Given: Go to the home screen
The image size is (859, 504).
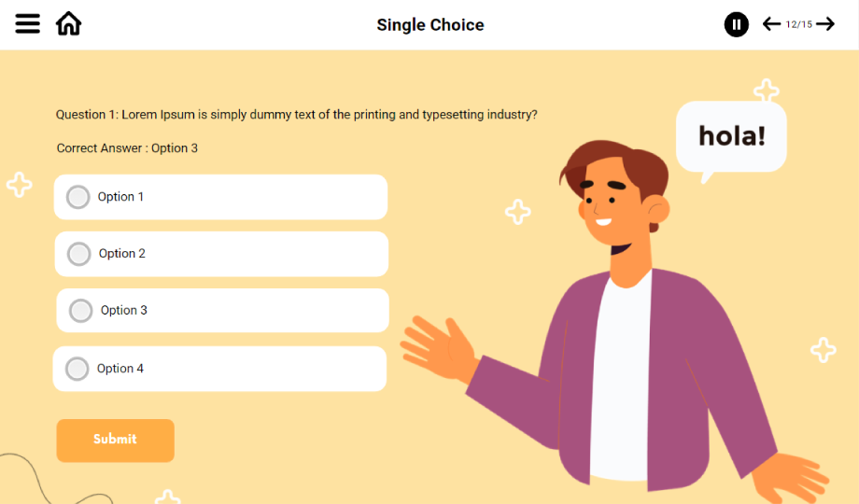Looking at the screenshot, I should pyautogui.click(x=68, y=24).
